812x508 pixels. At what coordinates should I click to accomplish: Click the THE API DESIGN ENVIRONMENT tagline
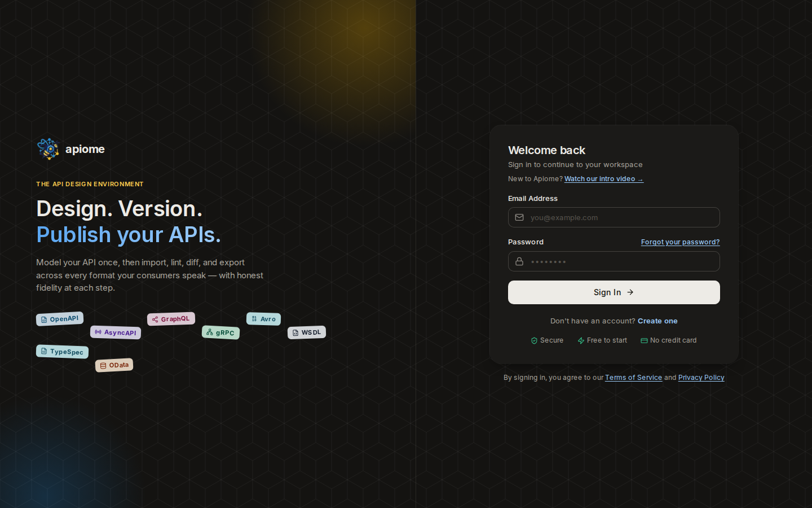coord(90,184)
